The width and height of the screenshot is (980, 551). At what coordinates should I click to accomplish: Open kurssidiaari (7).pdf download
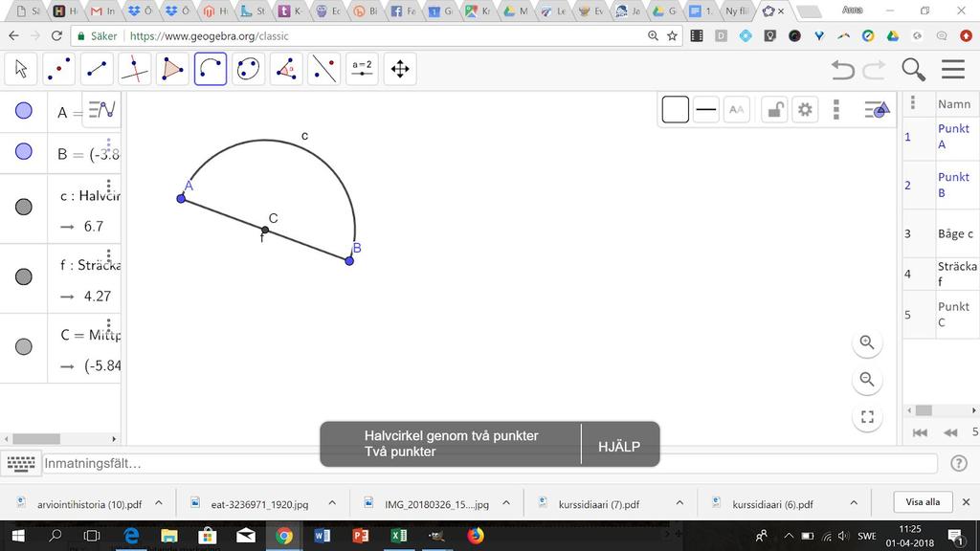[599, 503]
